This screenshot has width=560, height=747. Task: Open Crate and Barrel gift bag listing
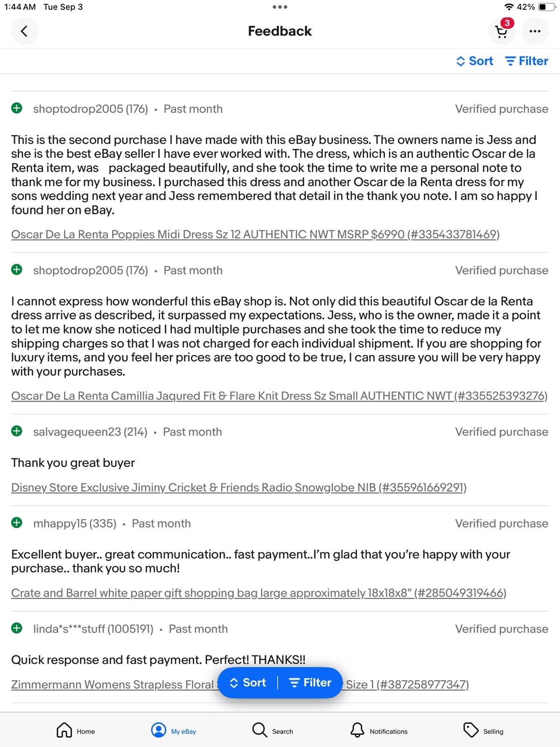(259, 593)
